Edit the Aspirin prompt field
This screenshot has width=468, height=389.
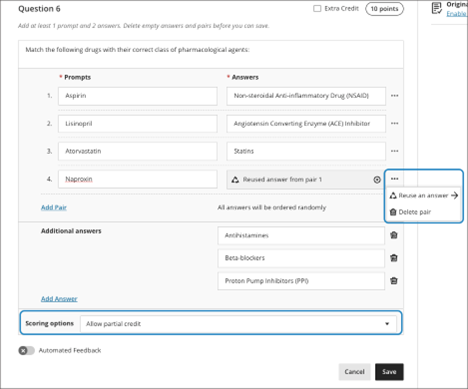(x=138, y=96)
